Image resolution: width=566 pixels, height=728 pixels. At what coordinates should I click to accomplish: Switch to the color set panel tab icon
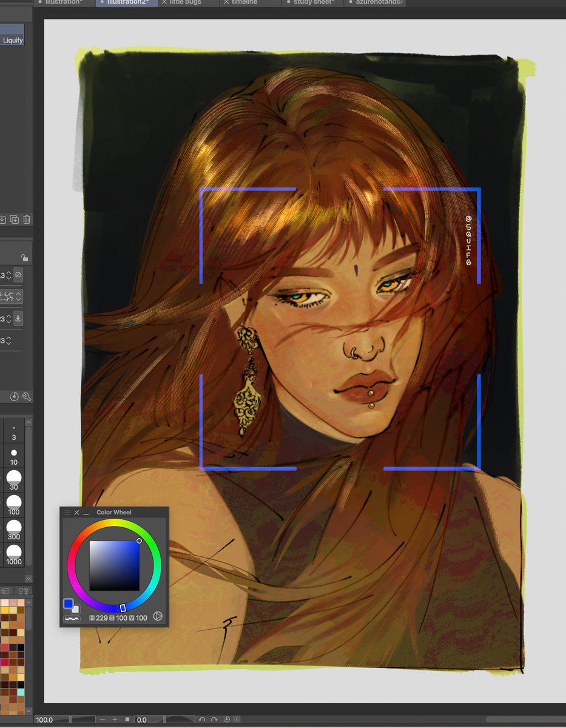pyautogui.click(x=5, y=591)
